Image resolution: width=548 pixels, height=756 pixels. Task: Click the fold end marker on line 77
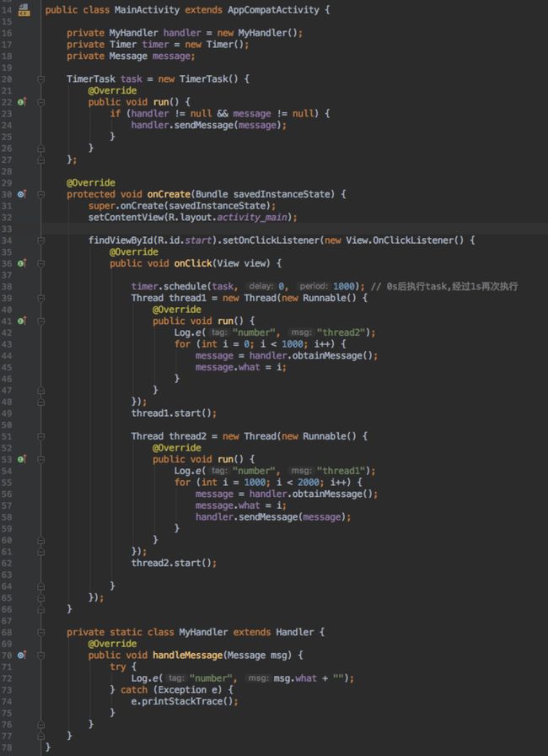point(41,736)
